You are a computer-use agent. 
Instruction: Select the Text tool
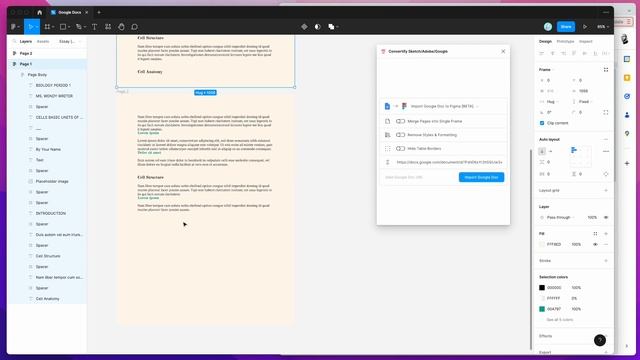[x=94, y=27]
